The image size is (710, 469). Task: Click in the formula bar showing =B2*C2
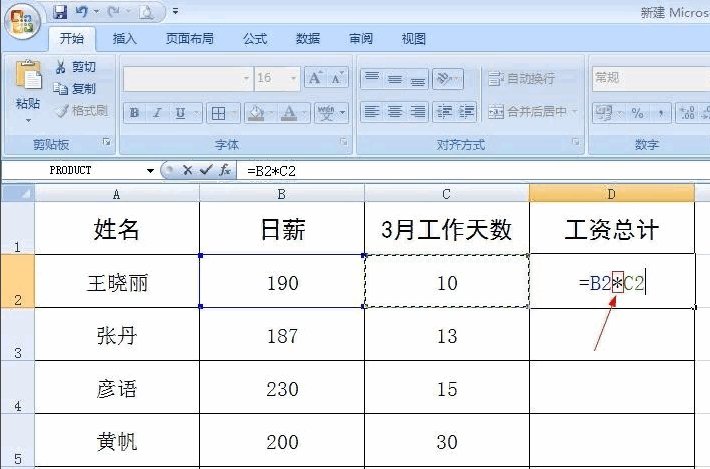click(473, 171)
